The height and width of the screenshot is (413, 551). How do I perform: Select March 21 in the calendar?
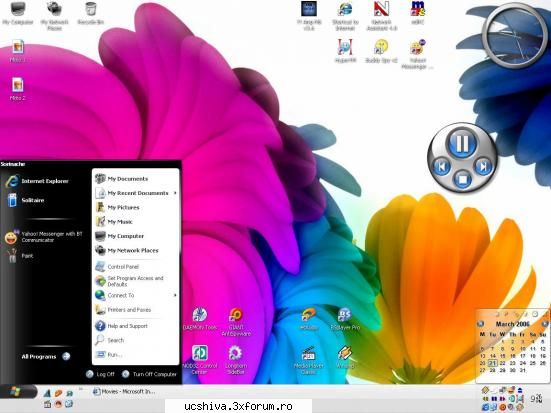[493, 363]
